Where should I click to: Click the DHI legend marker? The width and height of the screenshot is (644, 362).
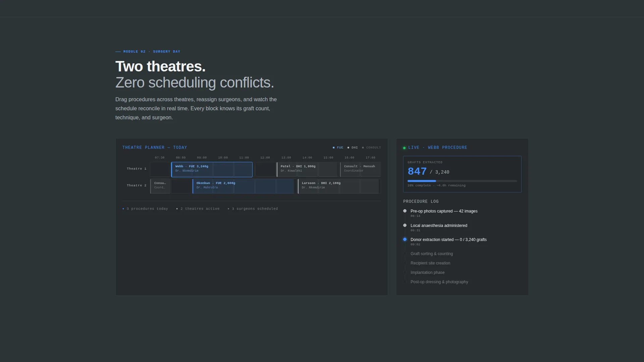(x=348, y=148)
